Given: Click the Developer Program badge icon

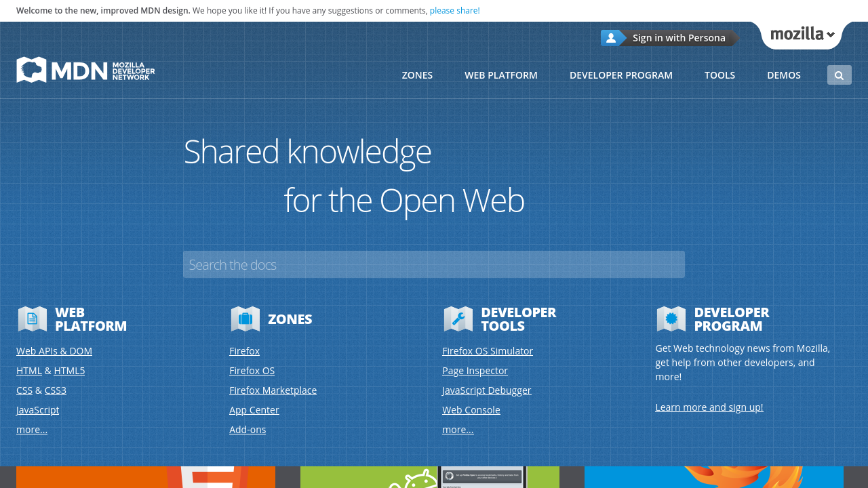Looking at the screenshot, I should [671, 319].
